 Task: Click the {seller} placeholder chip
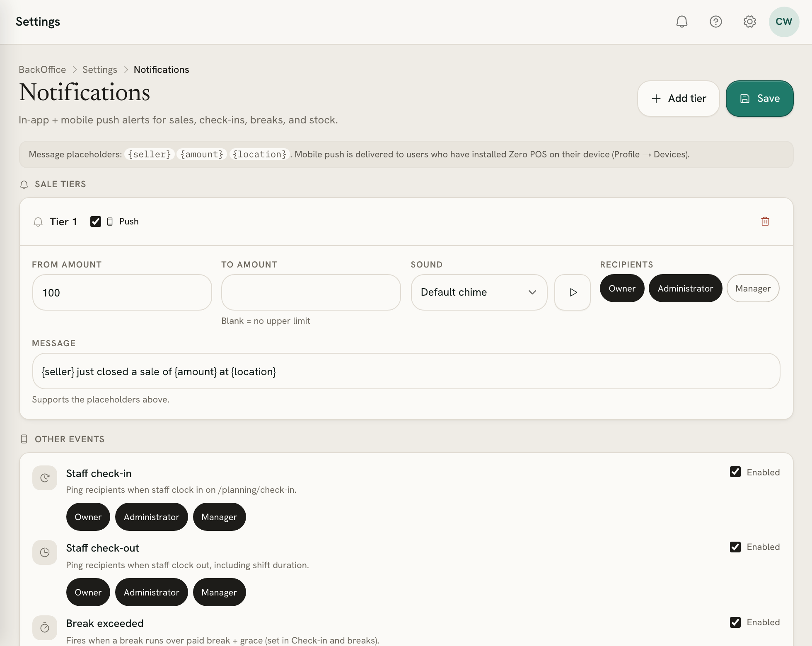[x=150, y=154]
